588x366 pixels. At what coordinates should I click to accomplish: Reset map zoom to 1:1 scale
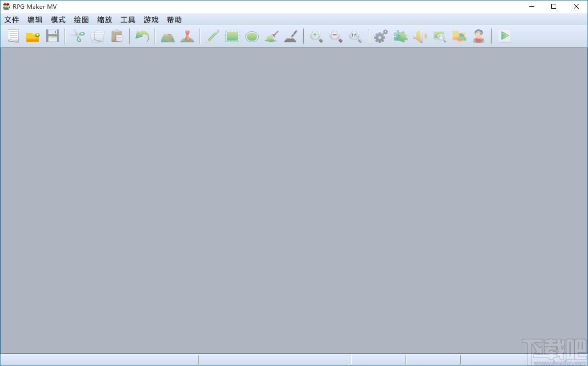(356, 36)
